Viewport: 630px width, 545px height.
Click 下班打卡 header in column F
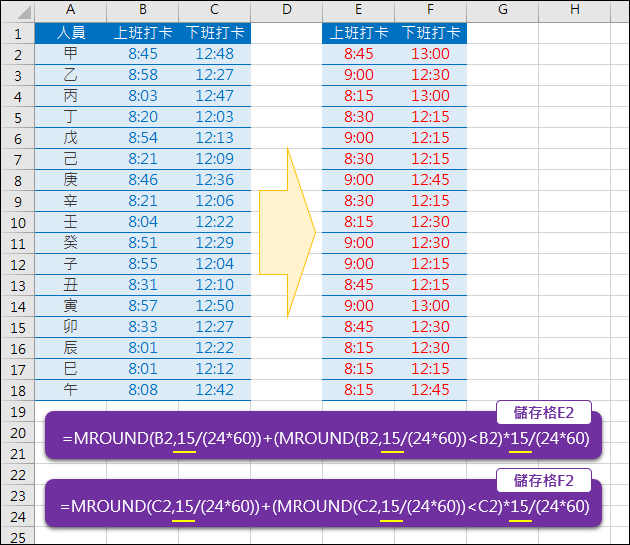(430, 33)
